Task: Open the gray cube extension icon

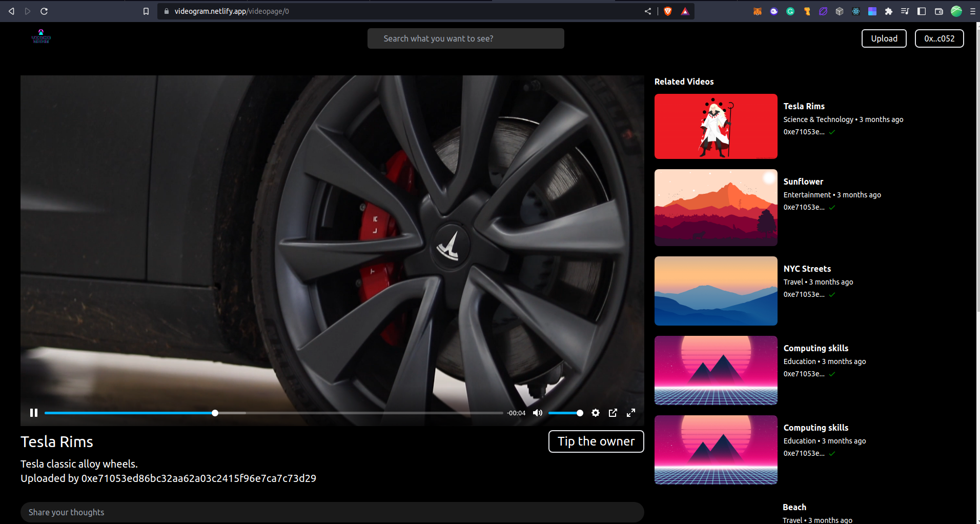Action: [840, 11]
